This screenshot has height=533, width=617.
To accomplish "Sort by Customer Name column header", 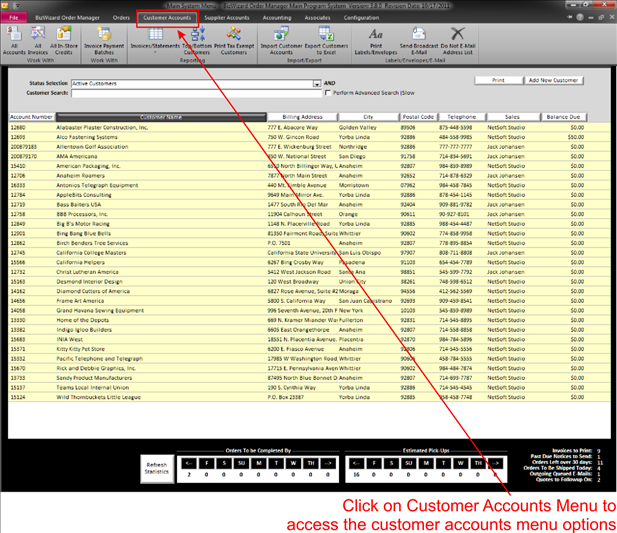I will coord(161,117).
